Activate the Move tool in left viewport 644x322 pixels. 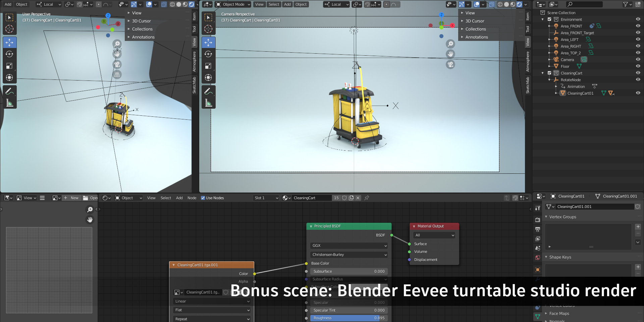coord(10,43)
